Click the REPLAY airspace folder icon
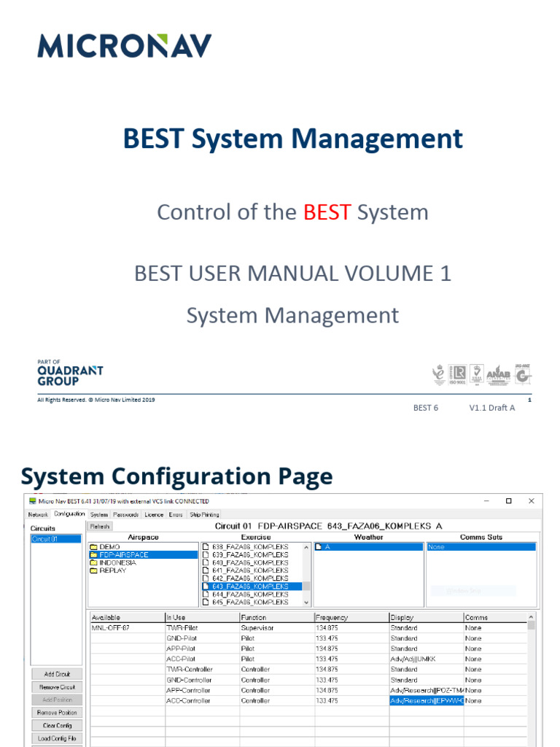The width and height of the screenshot is (560, 747). click(93, 570)
